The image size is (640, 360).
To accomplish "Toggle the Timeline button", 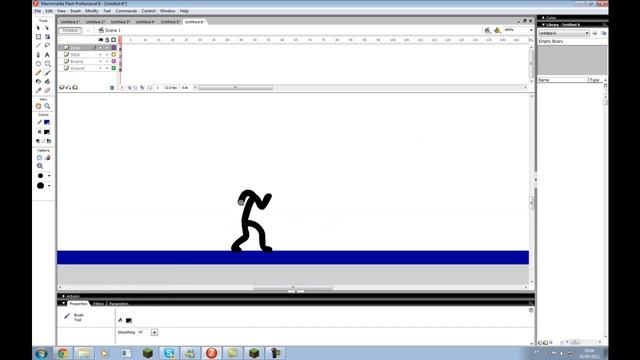I will 70,30.
